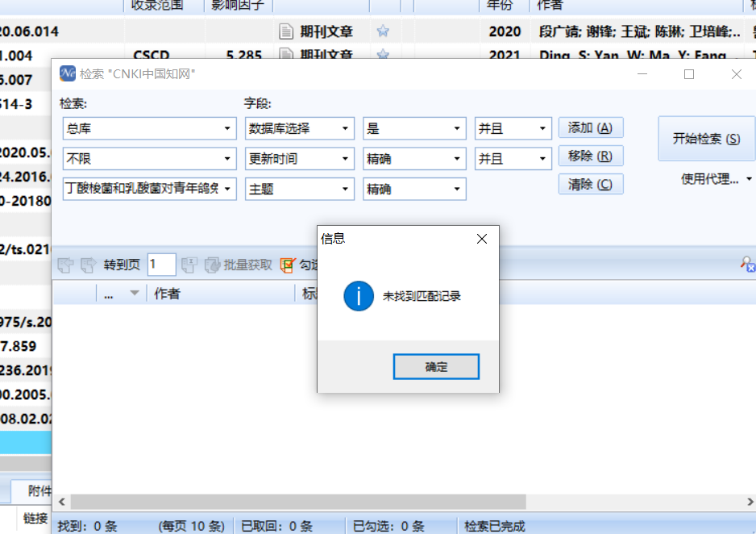Click the star icon in the 2021 row

383,54
